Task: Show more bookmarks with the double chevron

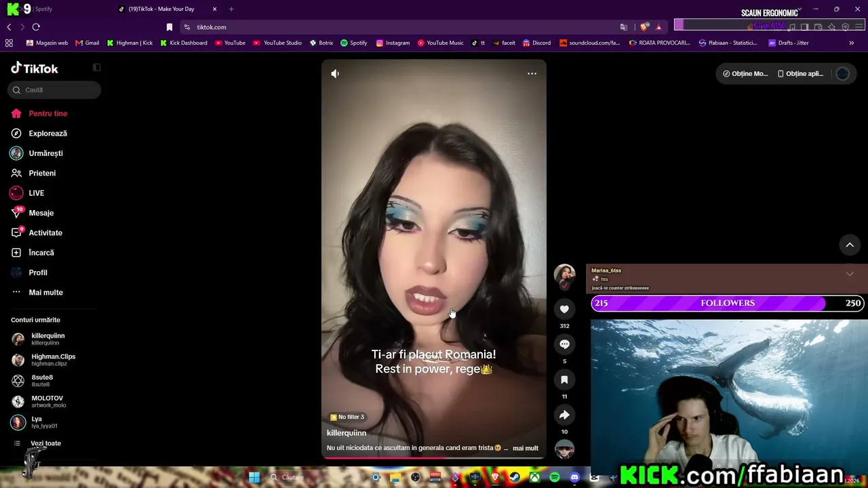Action: pos(852,43)
